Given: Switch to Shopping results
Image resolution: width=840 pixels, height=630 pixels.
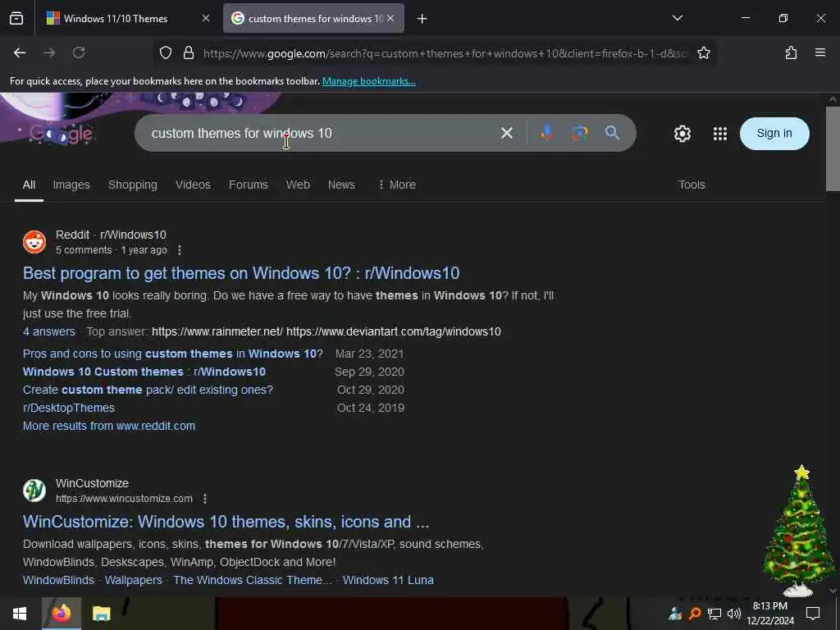Looking at the screenshot, I should [x=133, y=185].
